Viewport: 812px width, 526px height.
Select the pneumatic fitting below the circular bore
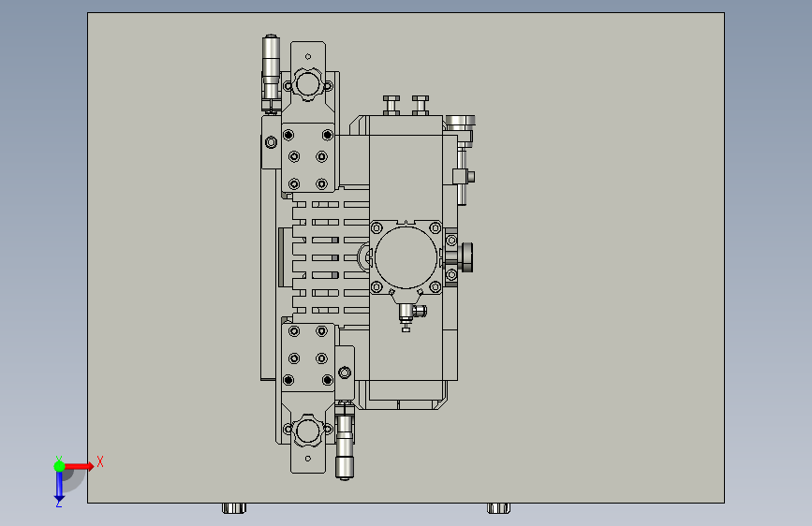pos(411,315)
